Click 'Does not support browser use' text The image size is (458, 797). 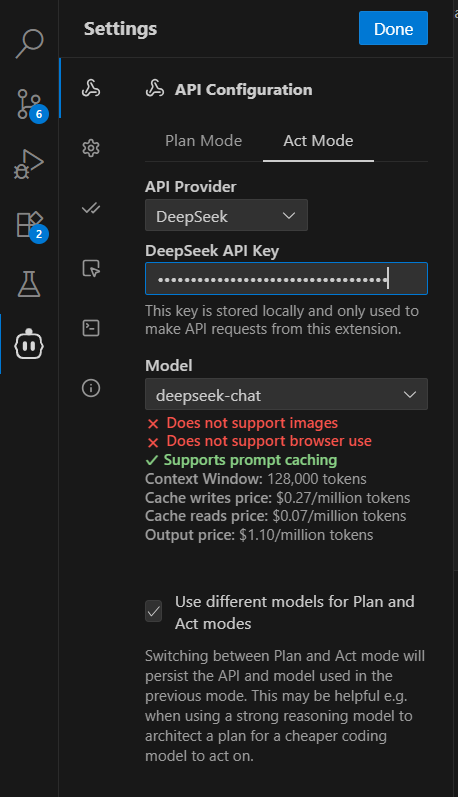point(269,441)
